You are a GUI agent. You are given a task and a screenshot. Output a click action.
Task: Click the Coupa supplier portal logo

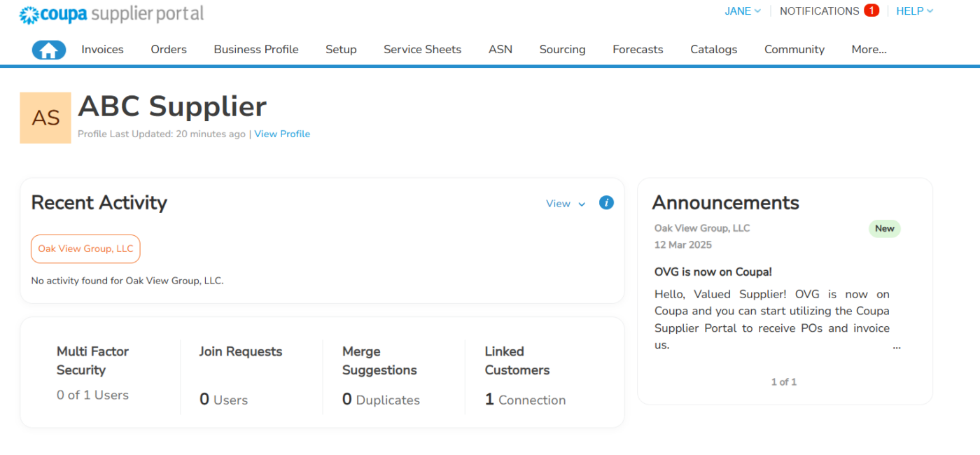click(111, 14)
